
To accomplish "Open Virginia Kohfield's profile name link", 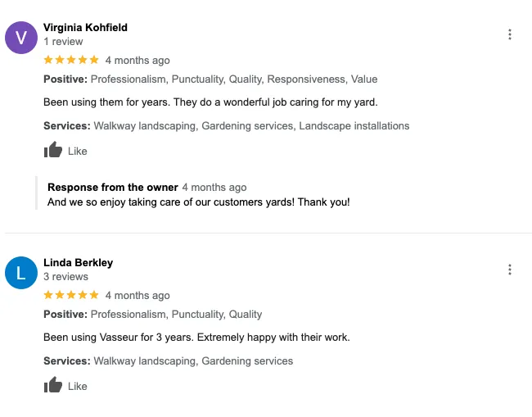I will (x=85, y=27).
